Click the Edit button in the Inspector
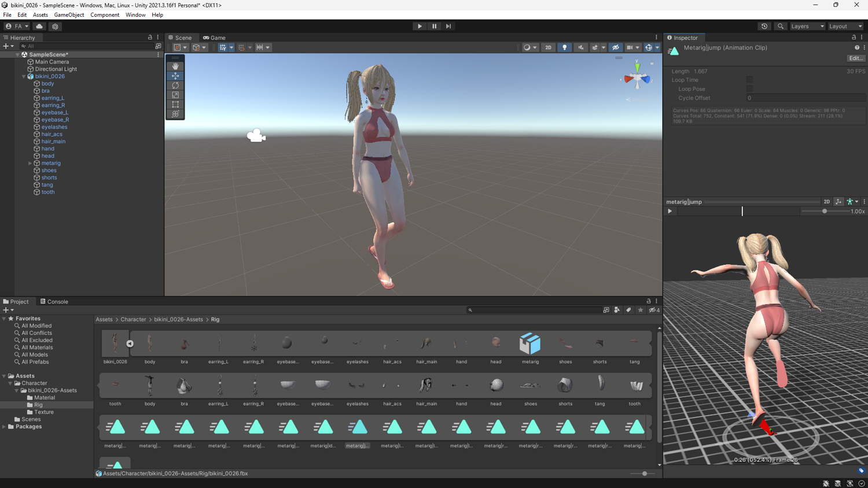This screenshot has height=488, width=868. click(x=855, y=58)
